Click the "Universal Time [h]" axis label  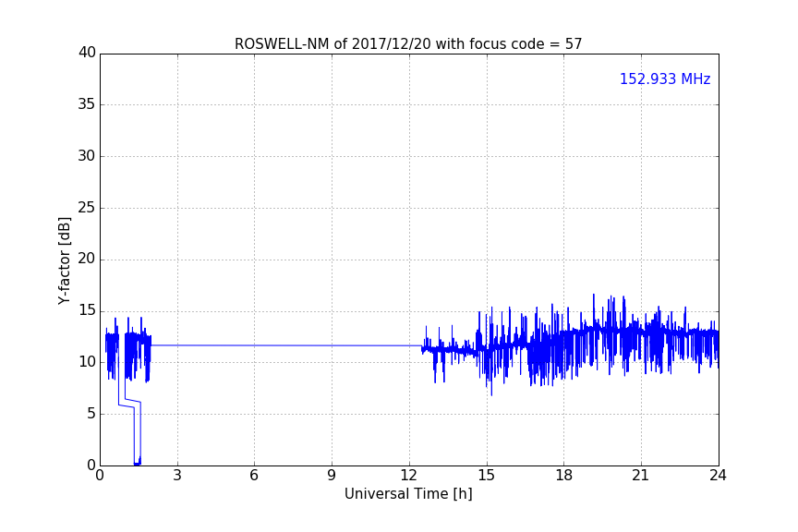coord(408,494)
